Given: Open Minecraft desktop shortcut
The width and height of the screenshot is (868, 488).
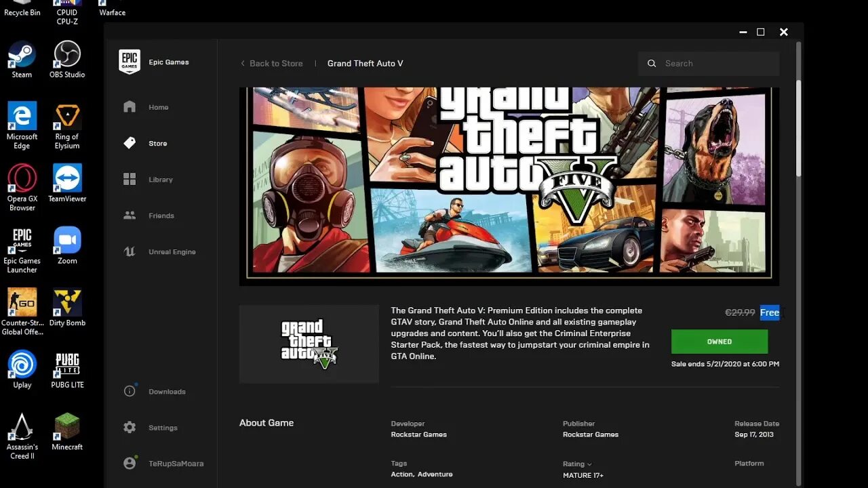Looking at the screenshot, I should (67, 432).
